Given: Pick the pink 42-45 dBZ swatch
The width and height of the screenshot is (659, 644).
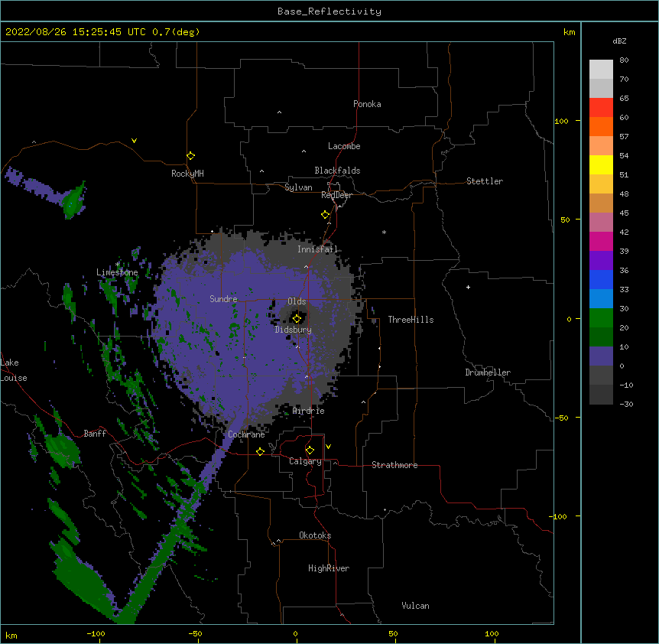Looking at the screenshot, I should tap(601, 222).
